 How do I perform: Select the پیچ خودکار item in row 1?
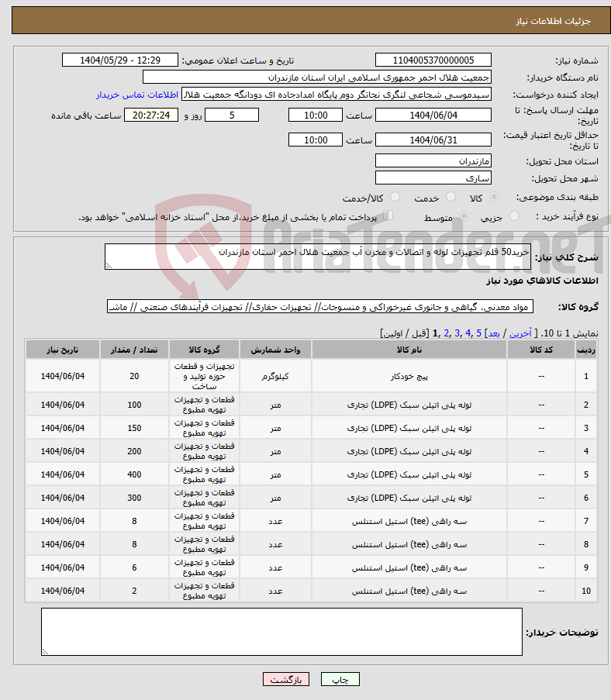409,376
